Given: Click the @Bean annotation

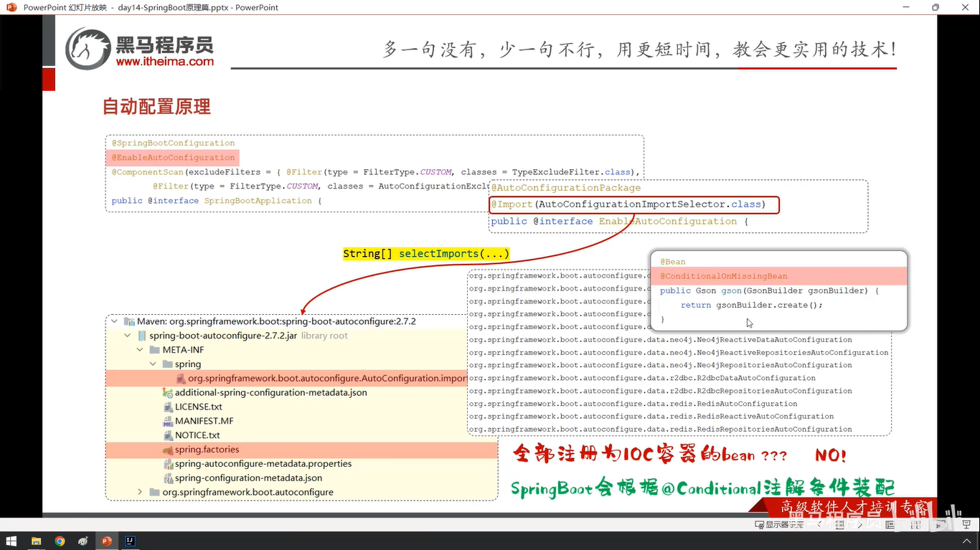Looking at the screenshot, I should [673, 262].
